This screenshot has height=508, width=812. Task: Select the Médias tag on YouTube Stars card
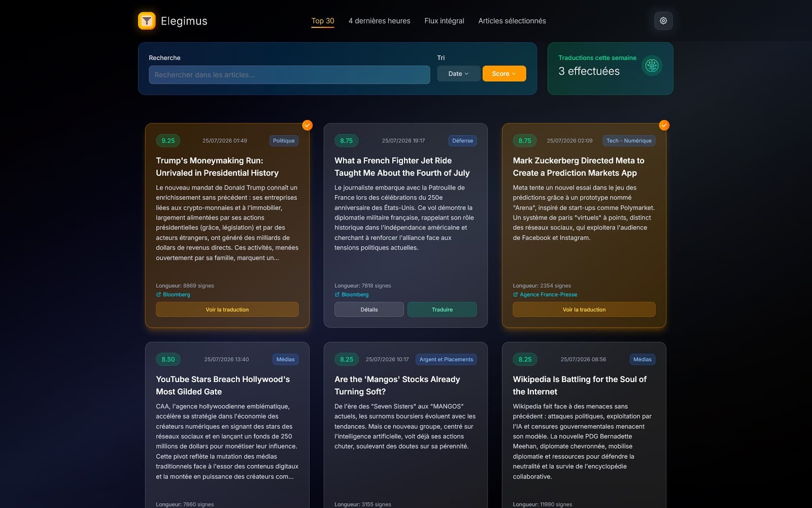[x=285, y=359]
